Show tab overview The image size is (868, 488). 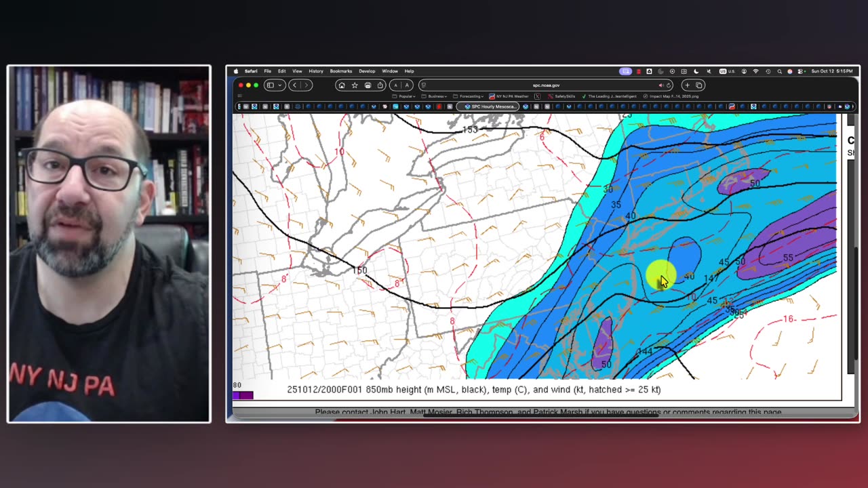(x=699, y=85)
